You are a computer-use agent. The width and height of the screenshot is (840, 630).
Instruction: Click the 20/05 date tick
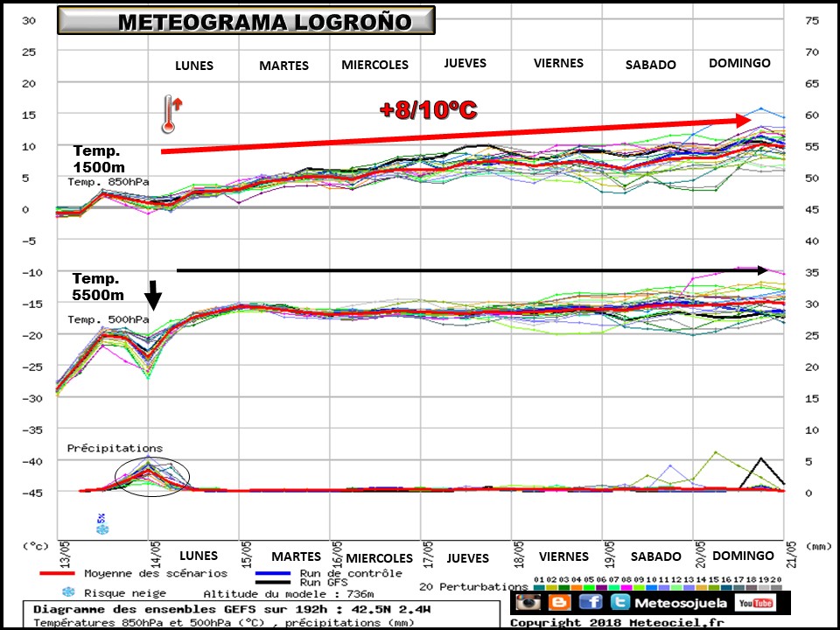(700, 555)
